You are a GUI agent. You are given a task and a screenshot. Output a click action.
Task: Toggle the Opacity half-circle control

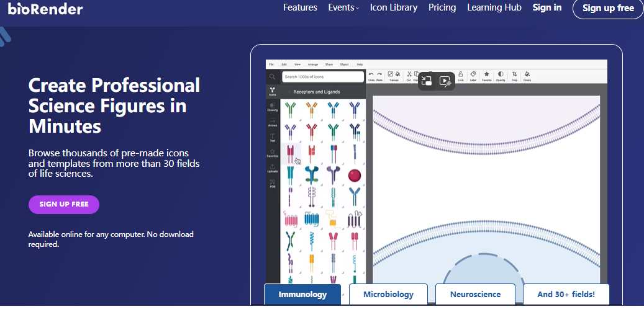click(501, 74)
